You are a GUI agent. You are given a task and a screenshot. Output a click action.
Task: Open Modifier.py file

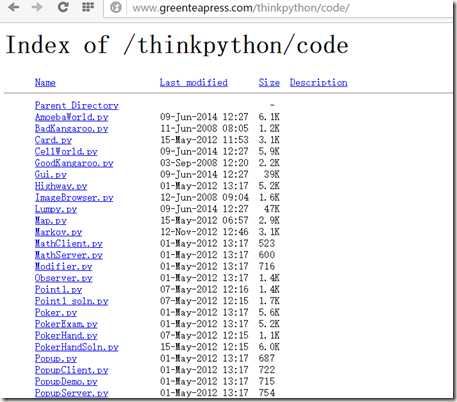[x=64, y=267]
